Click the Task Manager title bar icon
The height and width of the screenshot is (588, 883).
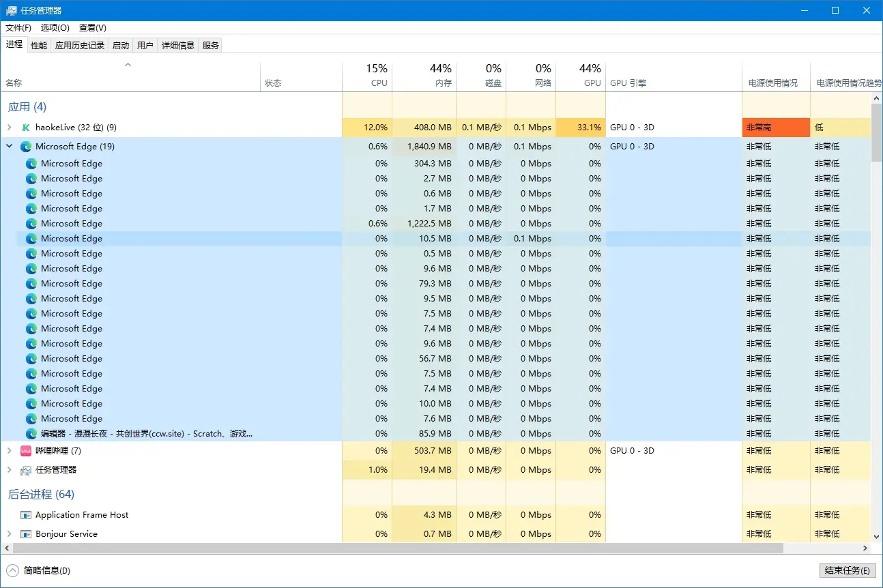12,11
